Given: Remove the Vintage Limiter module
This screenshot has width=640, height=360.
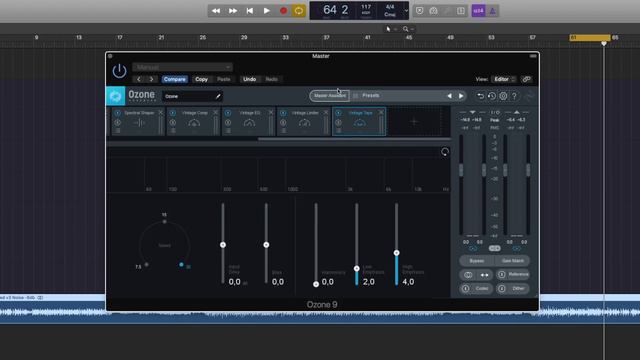Looking at the screenshot, I should click(x=326, y=112).
